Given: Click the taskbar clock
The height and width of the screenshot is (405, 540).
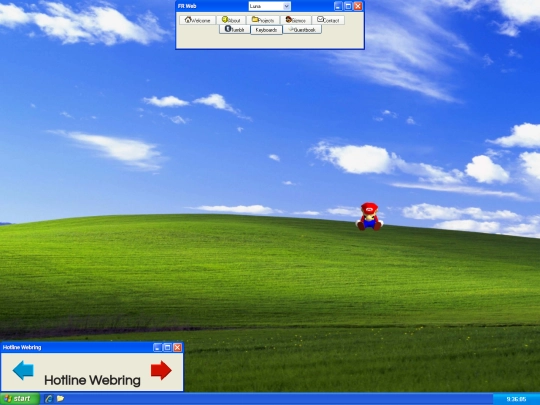Looking at the screenshot, I should click(517, 399).
